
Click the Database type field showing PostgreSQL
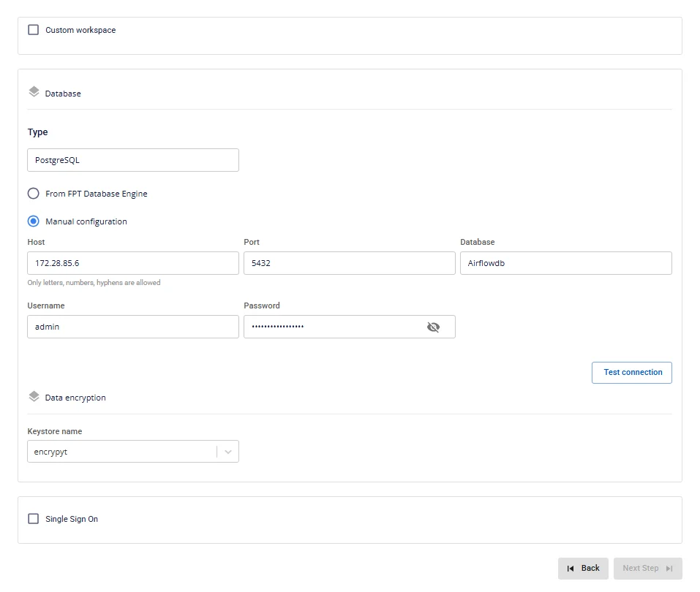133,160
